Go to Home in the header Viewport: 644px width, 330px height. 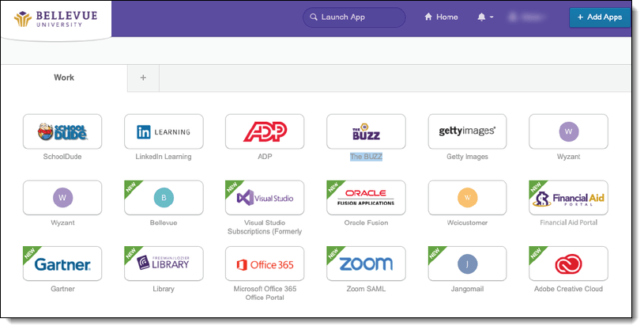(x=441, y=17)
